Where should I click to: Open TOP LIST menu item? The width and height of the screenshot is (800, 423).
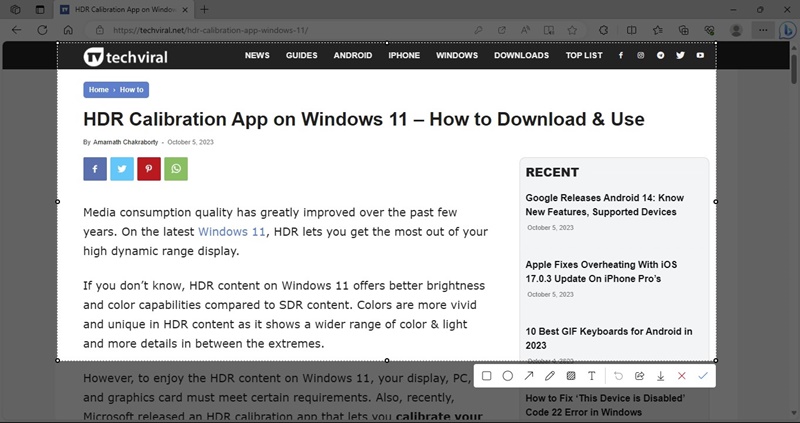pyautogui.click(x=584, y=55)
